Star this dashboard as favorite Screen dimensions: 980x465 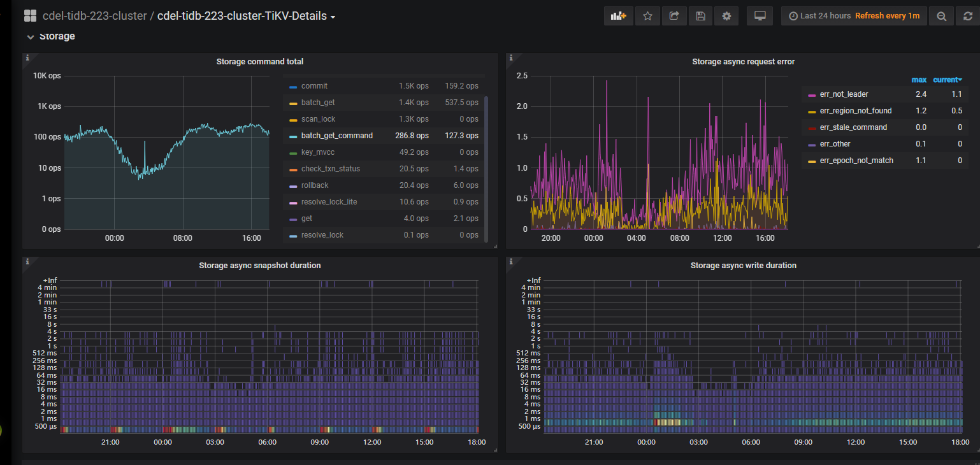coord(647,16)
